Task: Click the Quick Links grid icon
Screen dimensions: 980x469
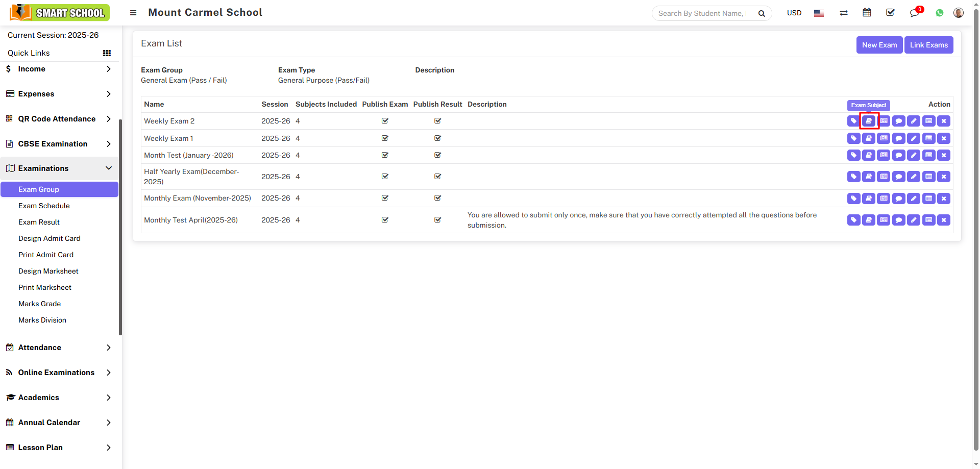Action: click(107, 53)
